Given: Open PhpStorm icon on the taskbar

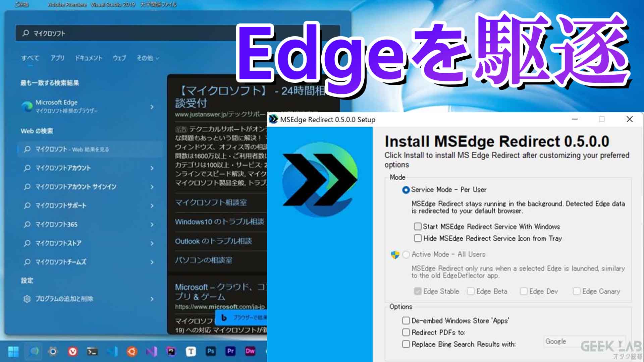Looking at the screenshot, I should 171,351.
